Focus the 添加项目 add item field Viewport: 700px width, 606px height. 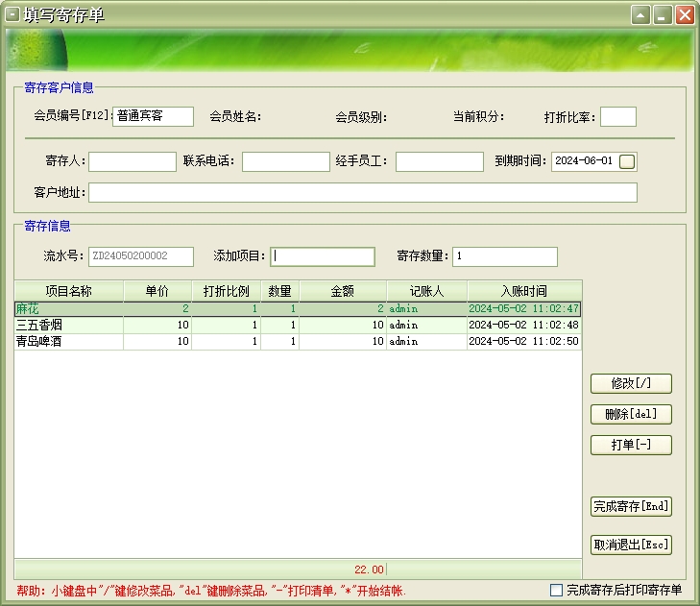[323, 256]
